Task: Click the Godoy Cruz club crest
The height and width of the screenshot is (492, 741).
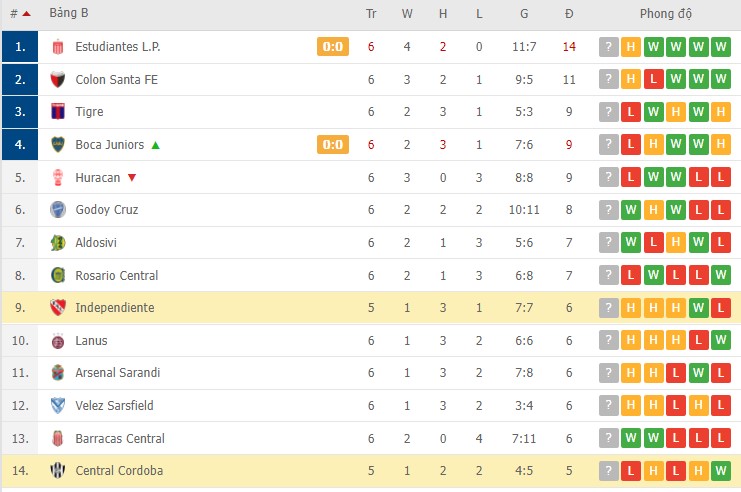Action: (x=57, y=210)
